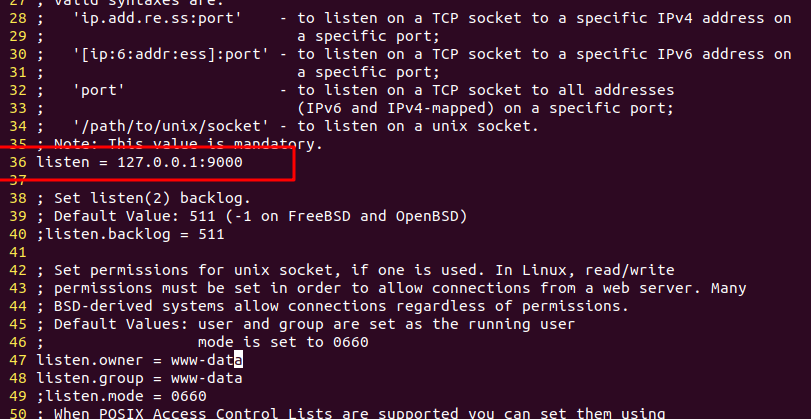Click the "Default Value: 511" comment line
Image resolution: width=811 pixels, height=419 pixels.
(x=252, y=216)
